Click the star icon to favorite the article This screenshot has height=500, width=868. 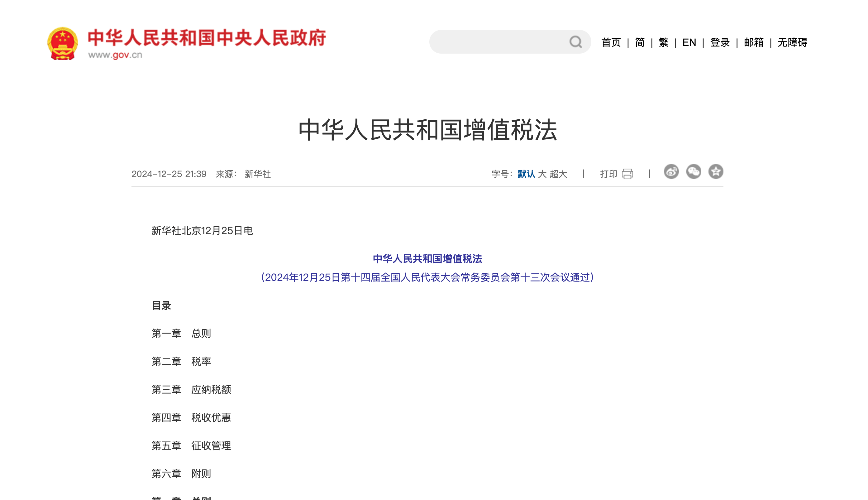(716, 172)
